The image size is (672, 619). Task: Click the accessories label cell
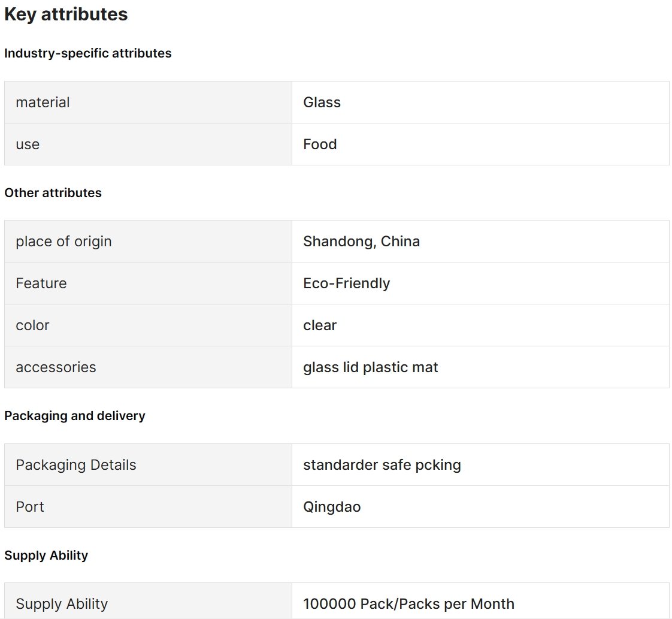(149, 367)
